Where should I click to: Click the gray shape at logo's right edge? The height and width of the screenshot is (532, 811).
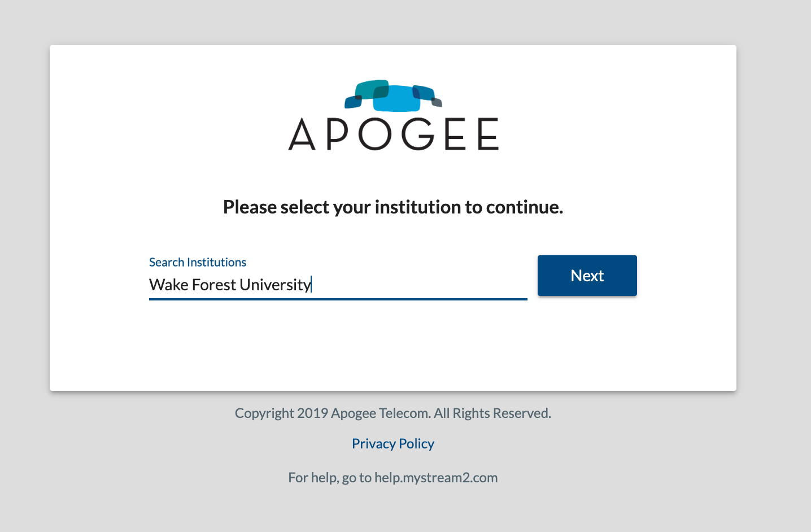437,102
